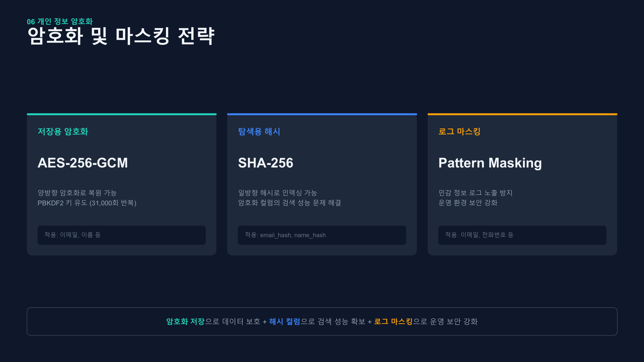Click "암호화 컬럼의 검색 성능 문제 해결" text
Image resolution: width=644 pixels, height=362 pixels.
click(x=289, y=203)
